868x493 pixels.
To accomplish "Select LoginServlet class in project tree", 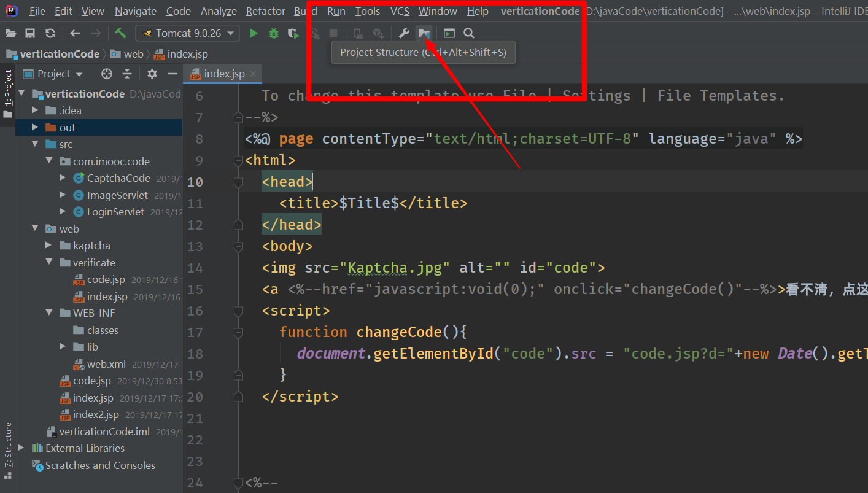I will 115,212.
